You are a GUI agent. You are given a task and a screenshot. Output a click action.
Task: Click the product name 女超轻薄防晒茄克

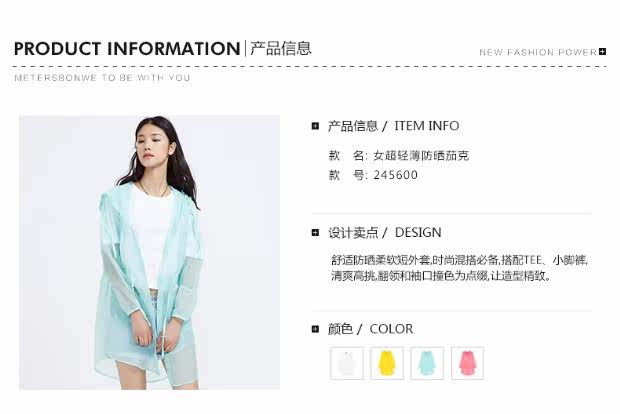(421, 155)
